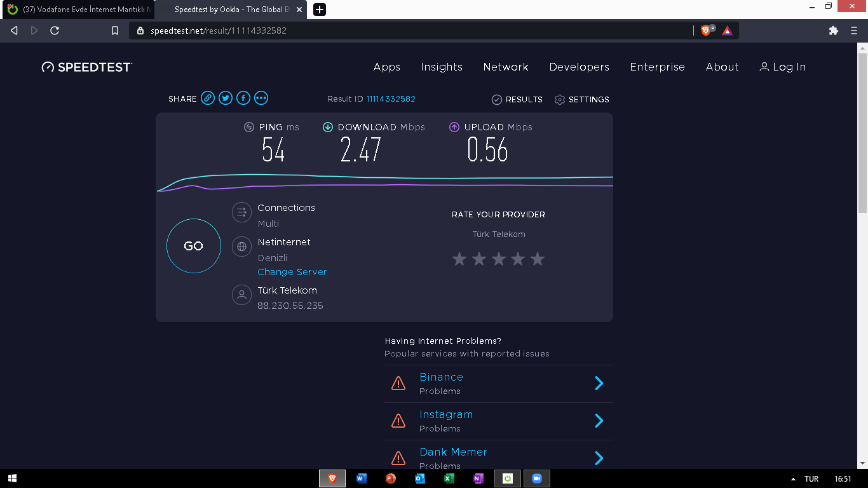Open Zoom from the taskbar
This screenshot has width=868, height=488.
tap(537, 478)
